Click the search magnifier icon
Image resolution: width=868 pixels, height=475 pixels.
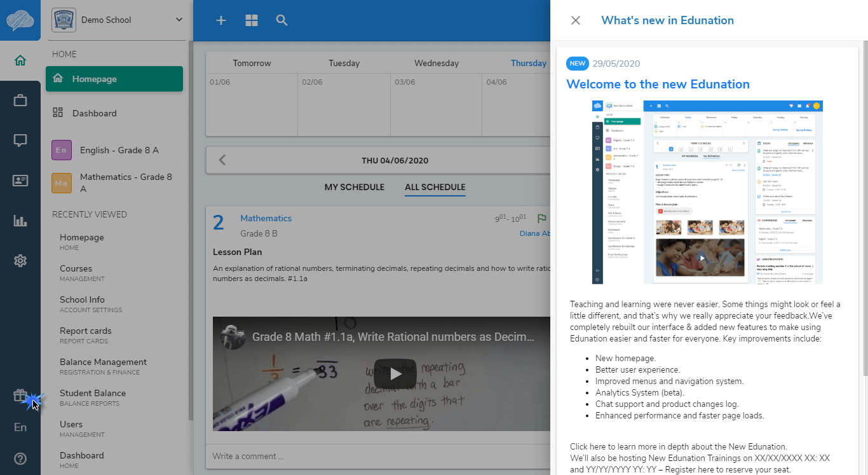[282, 20]
